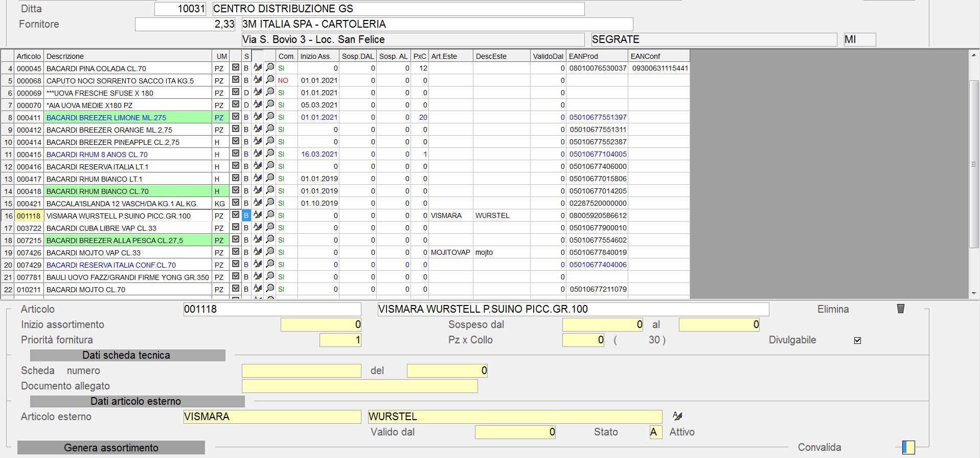The height and width of the screenshot is (458, 980).
Task: Click the Elimina trash can icon
Action: (x=901, y=309)
